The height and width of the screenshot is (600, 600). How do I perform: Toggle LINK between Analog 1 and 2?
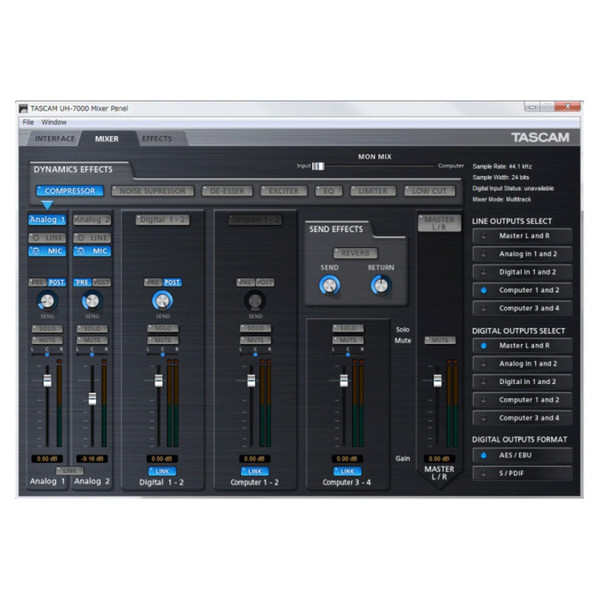pos(70,471)
